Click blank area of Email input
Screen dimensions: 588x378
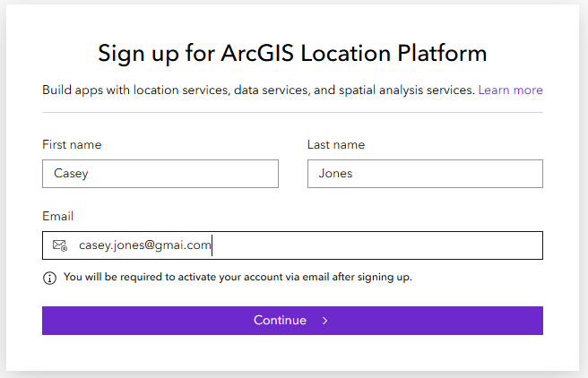tap(375, 245)
